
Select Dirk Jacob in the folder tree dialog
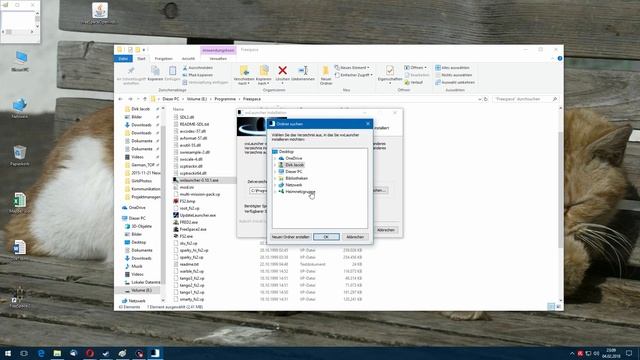pyautogui.click(x=294, y=165)
